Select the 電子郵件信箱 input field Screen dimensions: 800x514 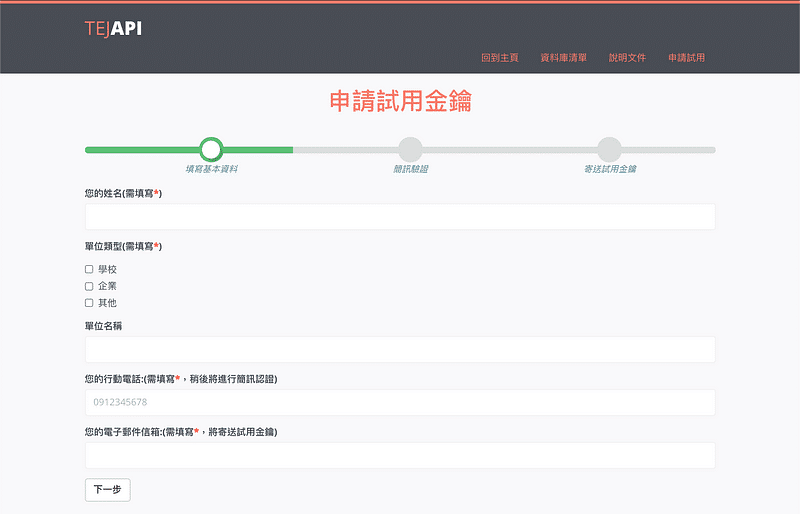pyautogui.click(x=400, y=456)
